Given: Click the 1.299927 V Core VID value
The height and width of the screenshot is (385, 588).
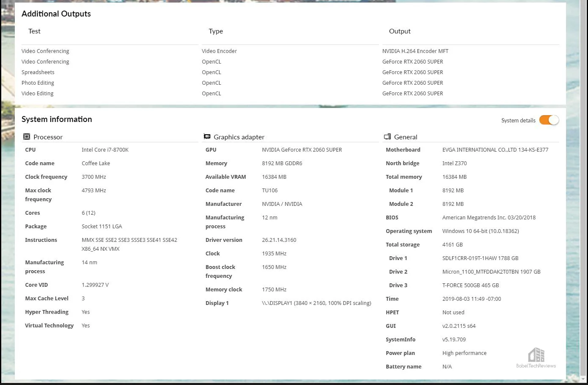Looking at the screenshot, I should pyautogui.click(x=95, y=285).
